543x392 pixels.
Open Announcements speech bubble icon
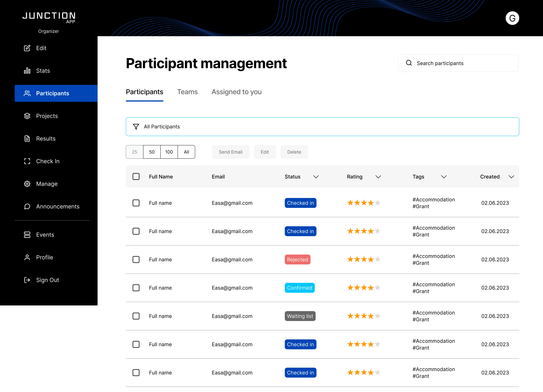pos(27,206)
